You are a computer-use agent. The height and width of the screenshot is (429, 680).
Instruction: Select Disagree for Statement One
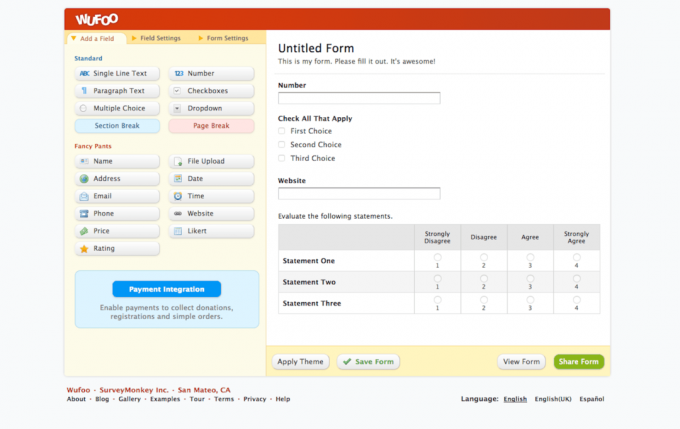(484, 257)
